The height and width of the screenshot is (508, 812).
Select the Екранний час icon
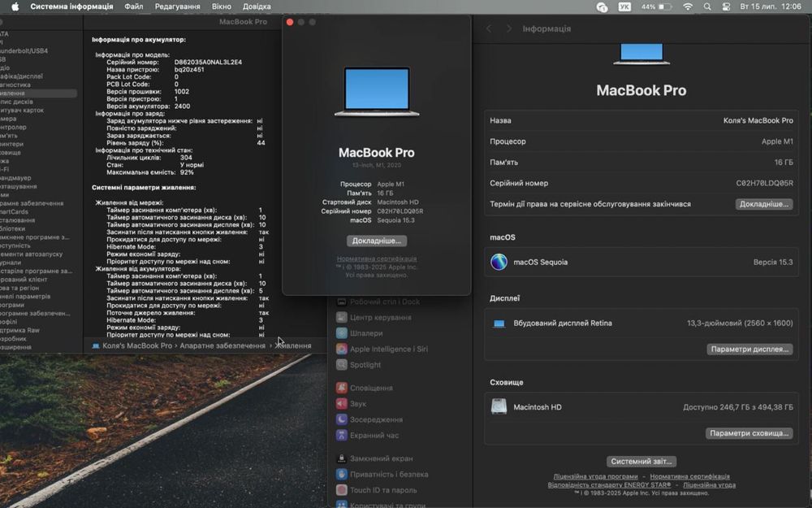click(341, 436)
